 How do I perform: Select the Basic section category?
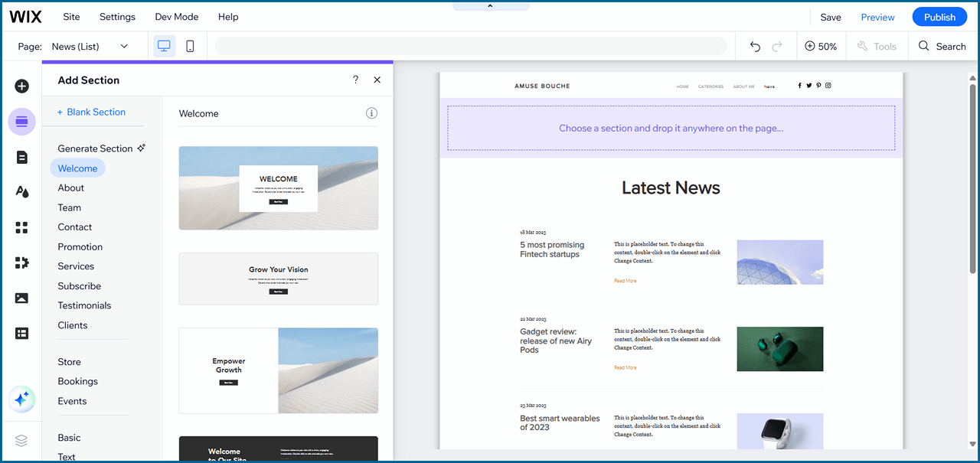(69, 438)
